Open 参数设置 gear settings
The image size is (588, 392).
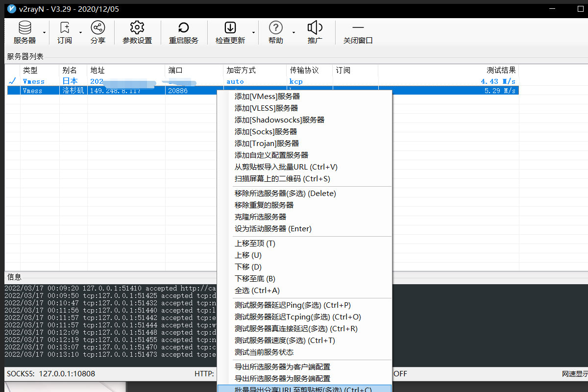point(137,33)
